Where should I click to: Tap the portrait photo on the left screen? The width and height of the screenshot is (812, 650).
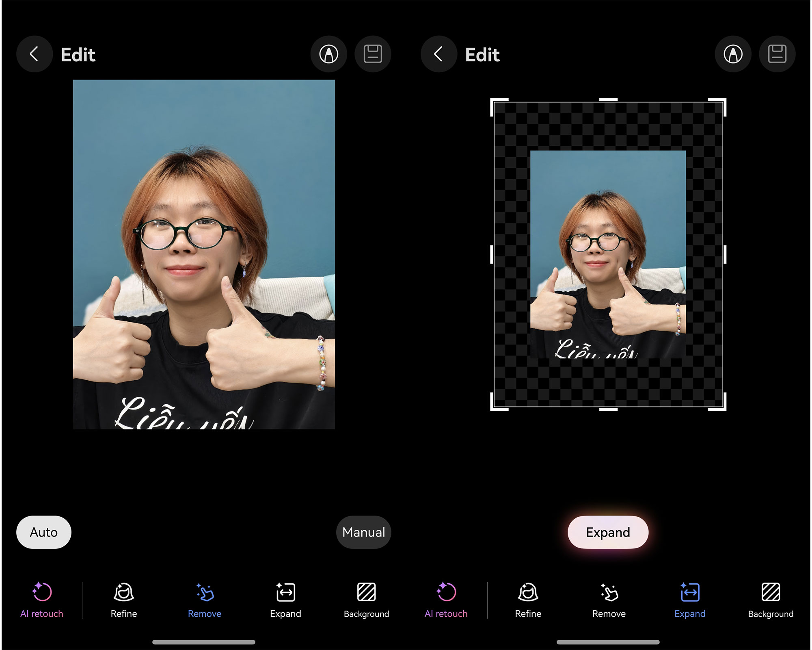pos(204,254)
